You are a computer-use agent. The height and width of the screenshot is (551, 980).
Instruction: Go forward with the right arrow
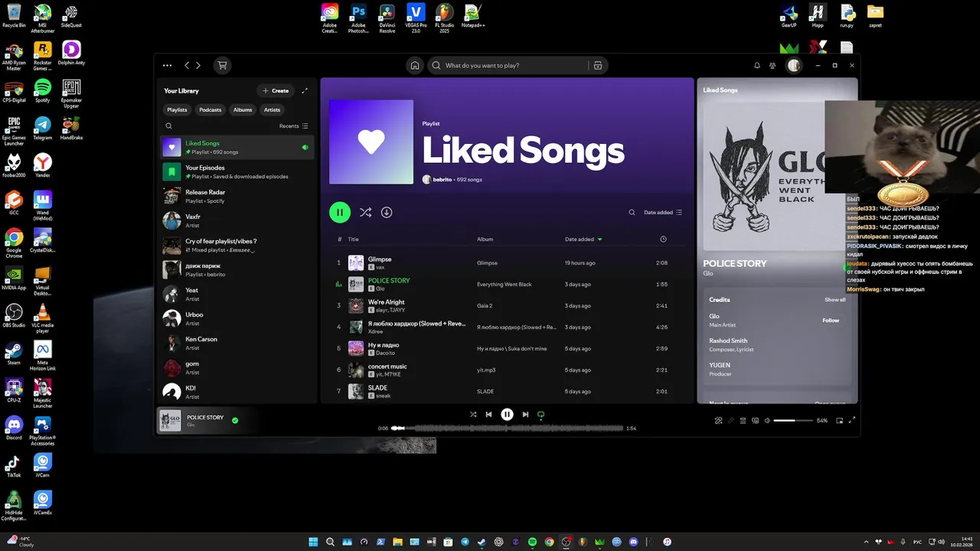pyautogui.click(x=198, y=65)
